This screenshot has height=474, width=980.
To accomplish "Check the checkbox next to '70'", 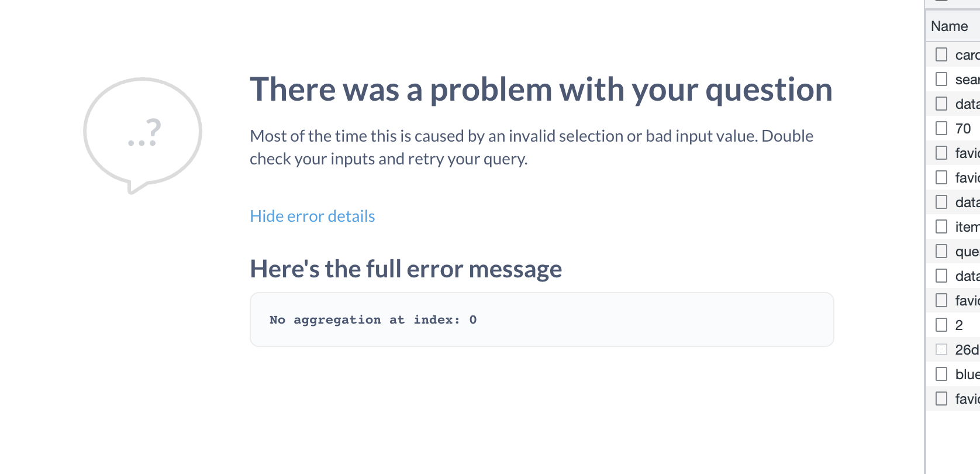I will point(941,128).
